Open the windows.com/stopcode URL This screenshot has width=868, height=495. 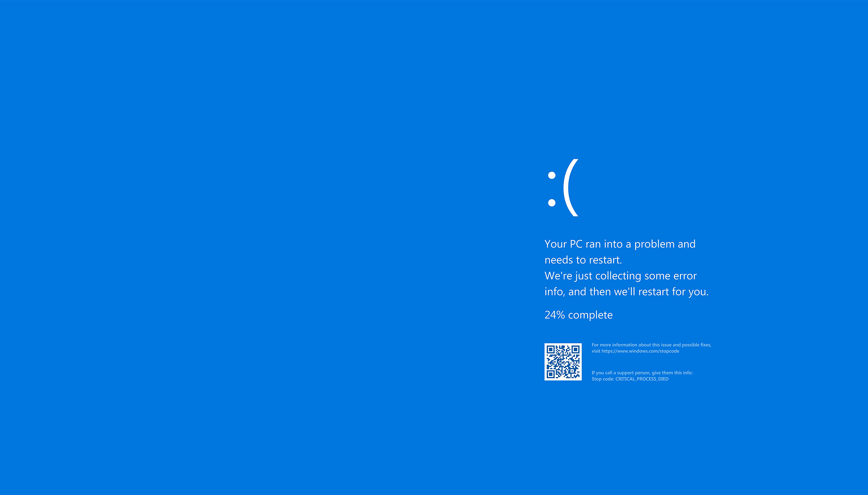tap(640, 351)
